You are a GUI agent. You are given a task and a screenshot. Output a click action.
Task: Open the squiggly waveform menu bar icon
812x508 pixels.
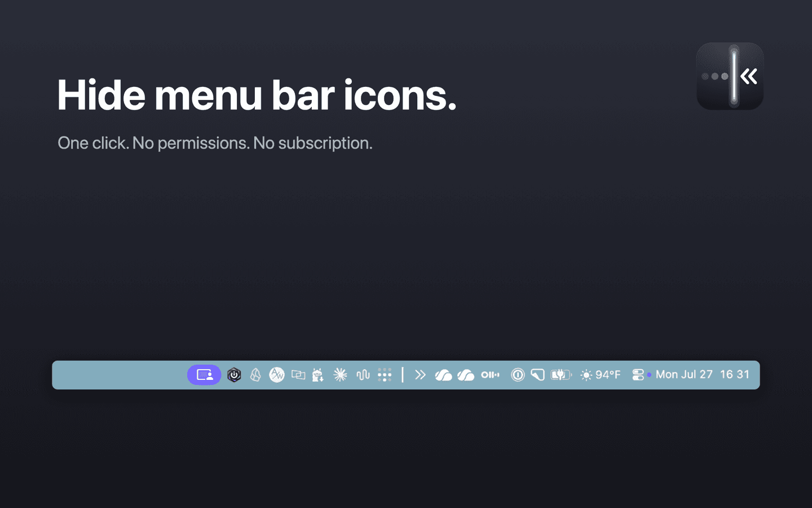pyautogui.click(x=363, y=375)
